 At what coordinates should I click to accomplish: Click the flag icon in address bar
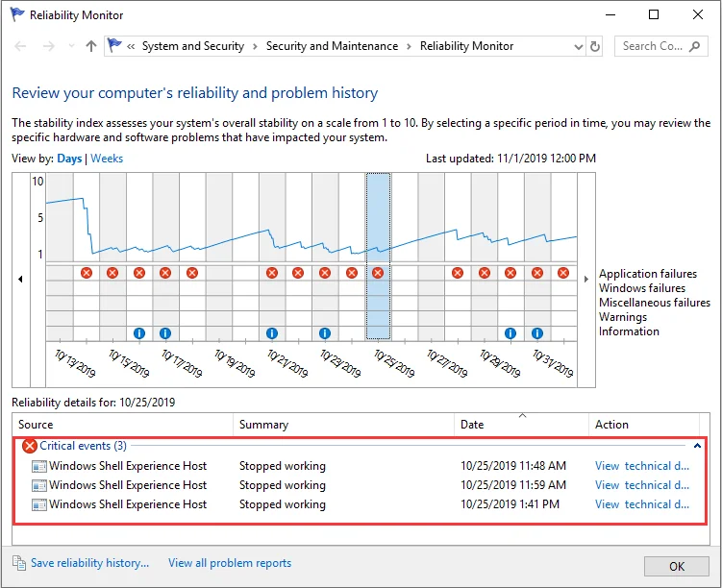point(114,45)
